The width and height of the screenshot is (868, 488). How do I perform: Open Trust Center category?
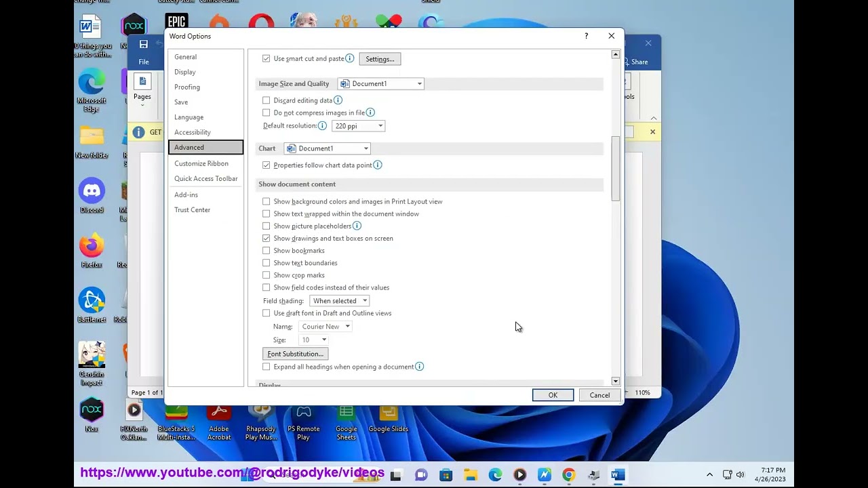click(205, 210)
